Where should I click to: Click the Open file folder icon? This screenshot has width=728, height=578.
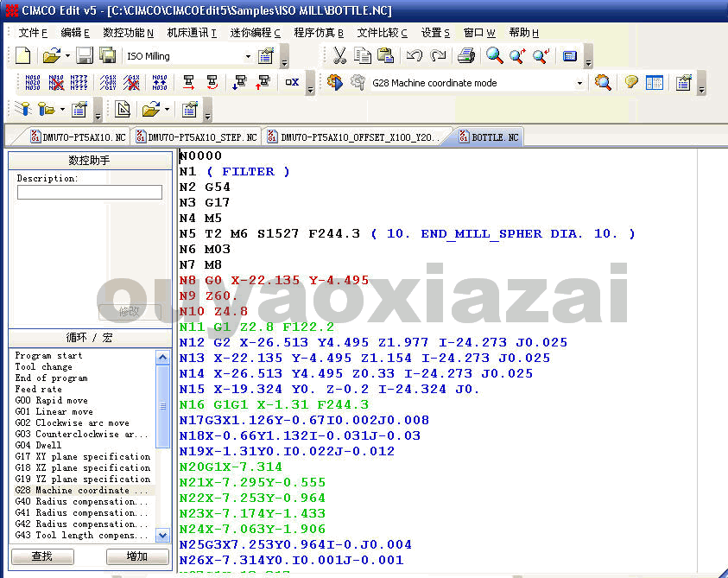coord(52,56)
